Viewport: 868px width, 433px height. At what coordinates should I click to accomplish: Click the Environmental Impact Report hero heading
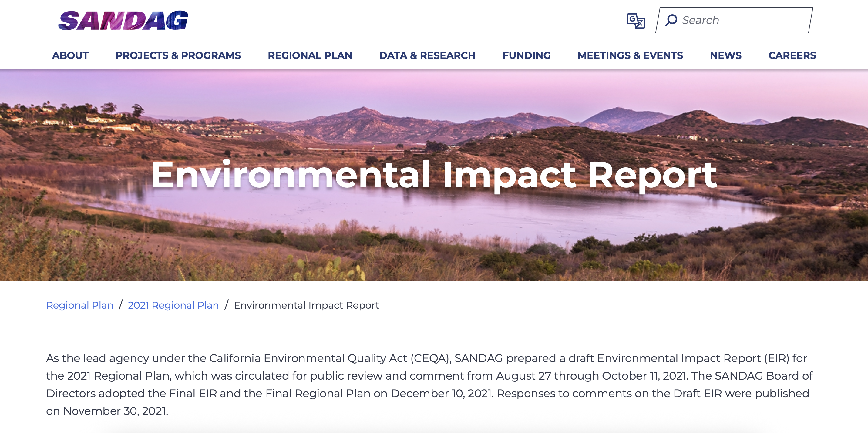[434, 175]
